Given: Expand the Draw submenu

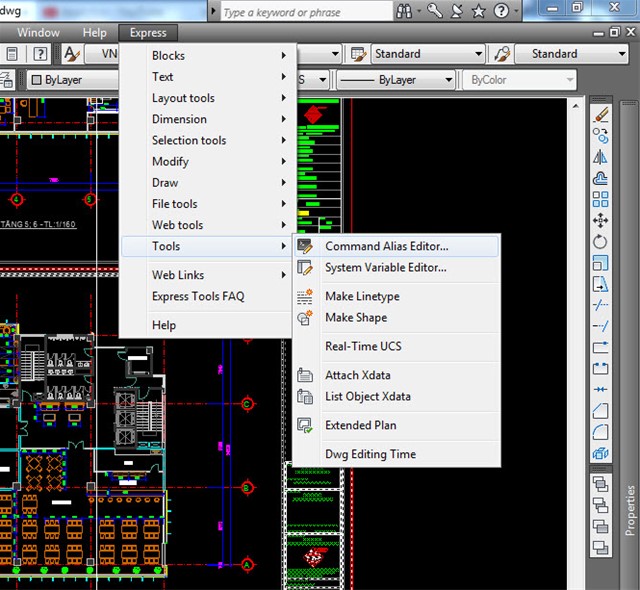Looking at the screenshot, I should pos(209,183).
